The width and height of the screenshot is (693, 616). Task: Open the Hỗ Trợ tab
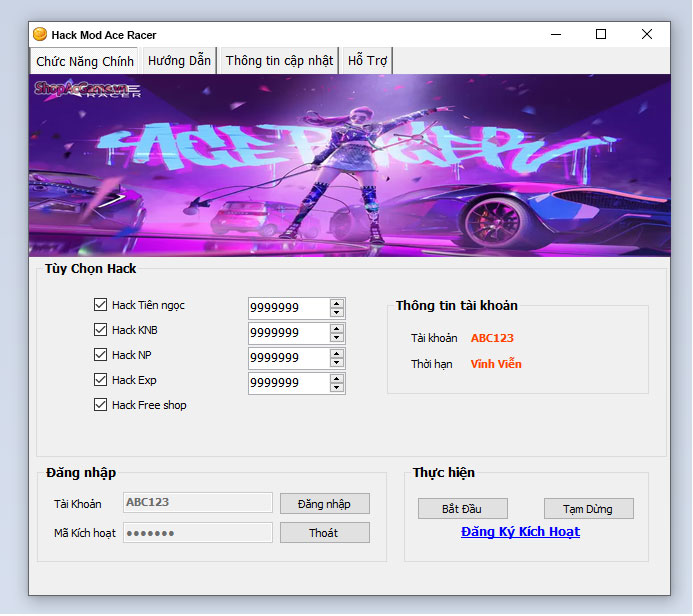[367, 61]
